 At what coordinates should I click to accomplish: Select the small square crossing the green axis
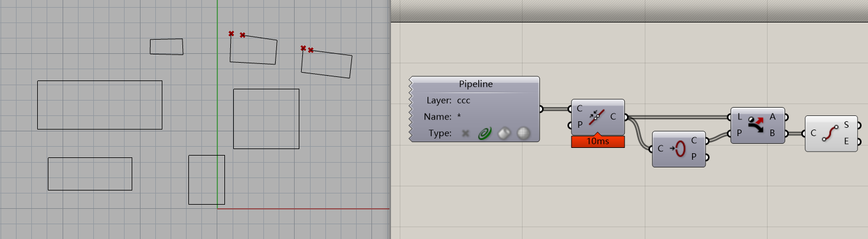(207, 180)
